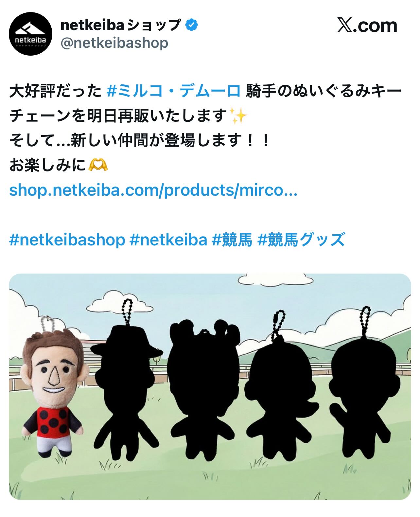Click the cloud at top of illustration
Image resolution: width=420 pixels, height=517 pixels.
pyautogui.click(x=274, y=280)
